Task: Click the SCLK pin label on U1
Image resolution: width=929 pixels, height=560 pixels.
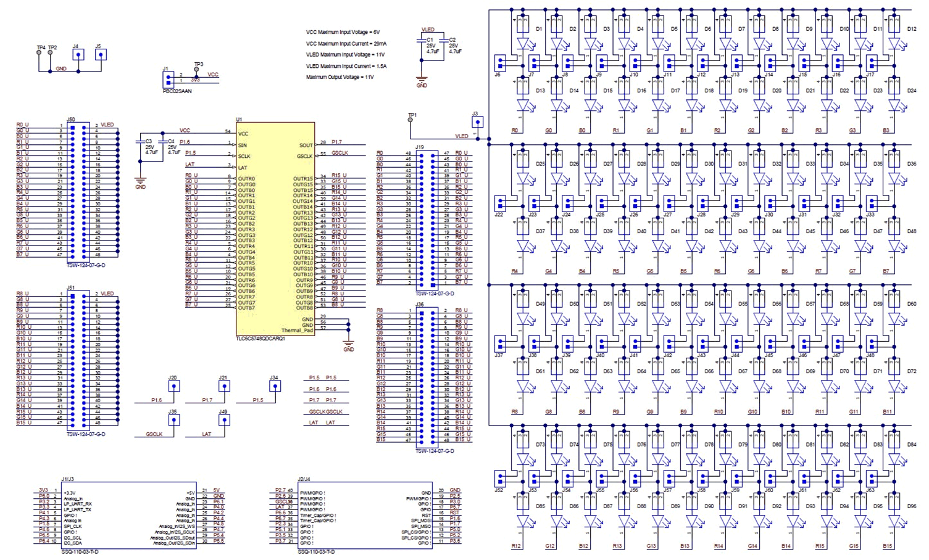Action: coord(244,157)
